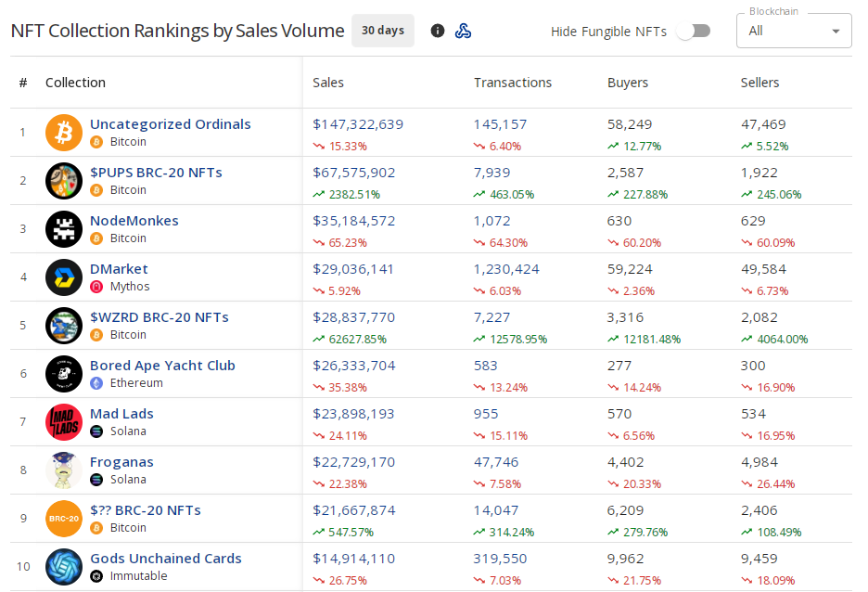868x592 pixels.
Task: Click transactions count 1,230,424
Action: tap(506, 268)
